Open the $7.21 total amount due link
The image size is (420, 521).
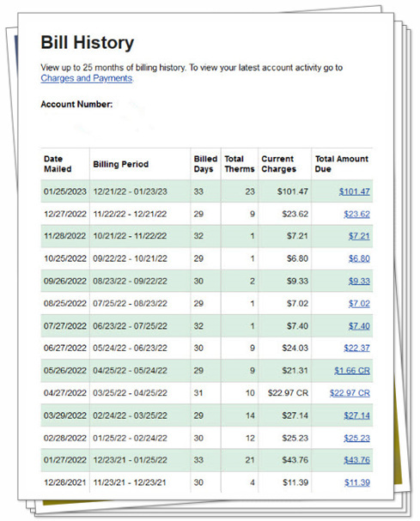(359, 236)
